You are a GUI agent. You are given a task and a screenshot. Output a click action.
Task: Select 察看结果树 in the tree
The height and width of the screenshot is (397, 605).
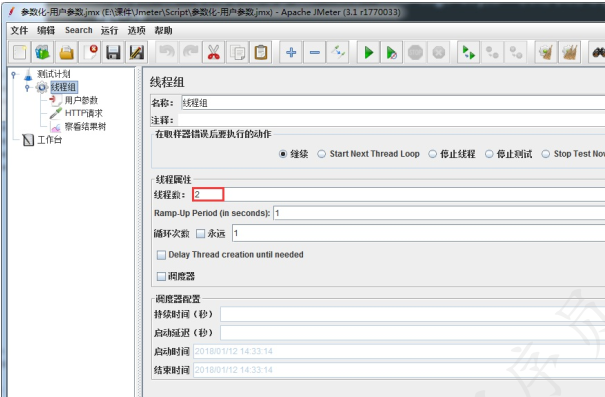coord(85,127)
